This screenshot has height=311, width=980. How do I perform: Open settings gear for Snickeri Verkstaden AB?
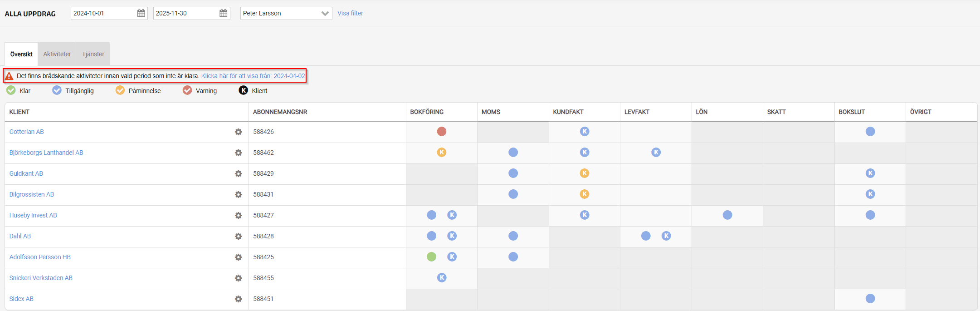point(238,278)
